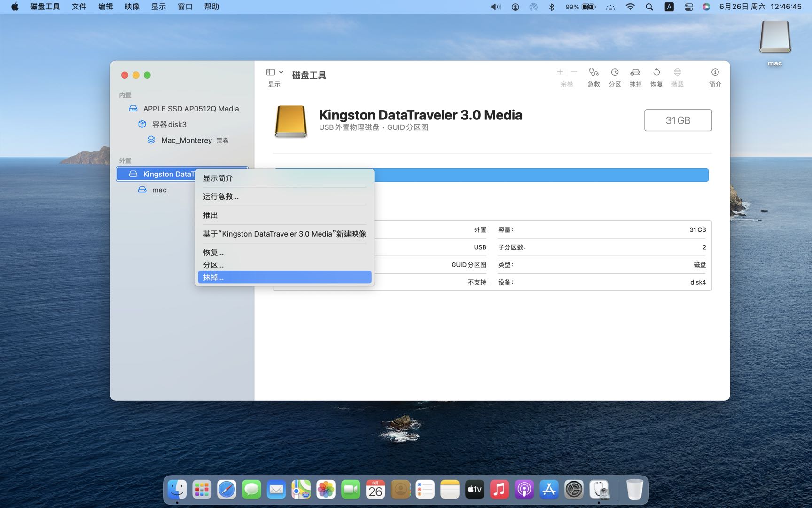Choose 显示简介 from context menu
The width and height of the screenshot is (812, 508).
tap(284, 178)
